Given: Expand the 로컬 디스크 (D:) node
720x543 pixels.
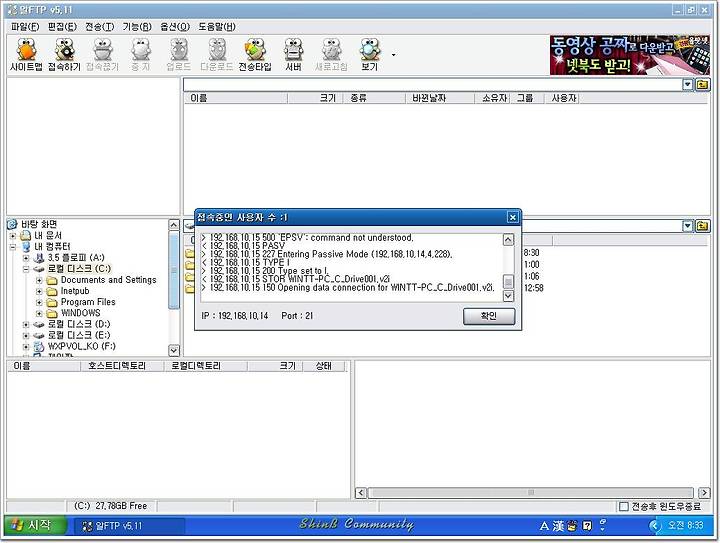Looking at the screenshot, I should pyautogui.click(x=26, y=325).
